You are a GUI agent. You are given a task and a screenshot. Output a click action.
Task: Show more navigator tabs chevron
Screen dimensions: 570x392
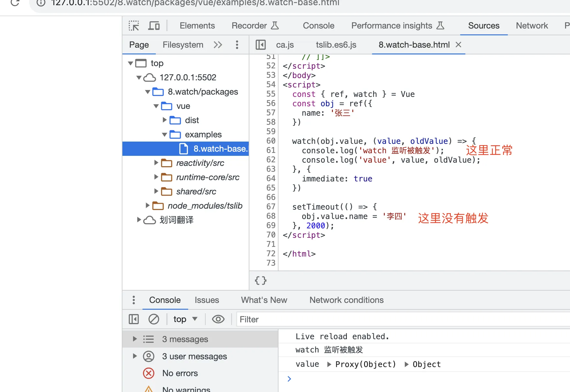click(x=218, y=45)
